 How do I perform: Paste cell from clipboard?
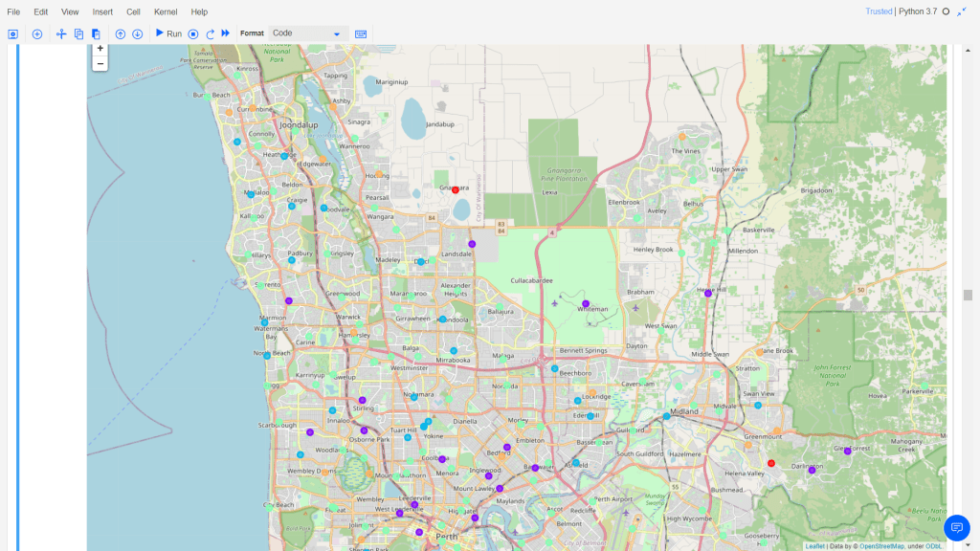click(x=96, y=33)
